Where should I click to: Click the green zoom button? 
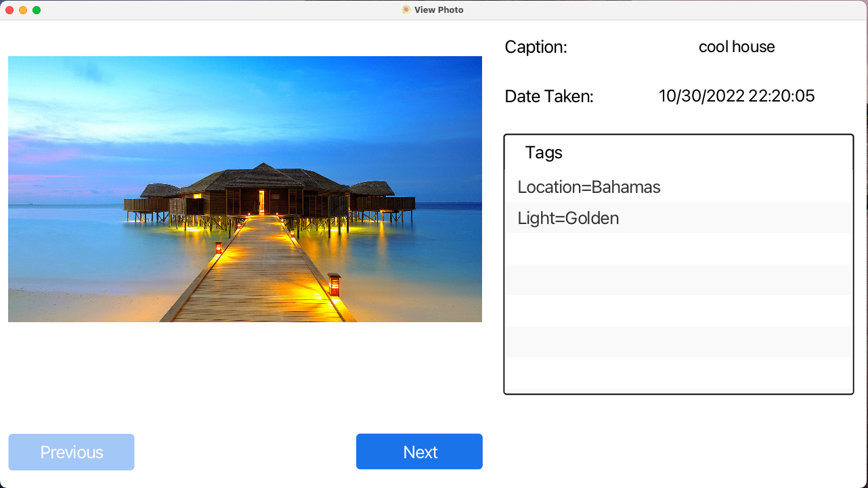[x=36, y=9]
